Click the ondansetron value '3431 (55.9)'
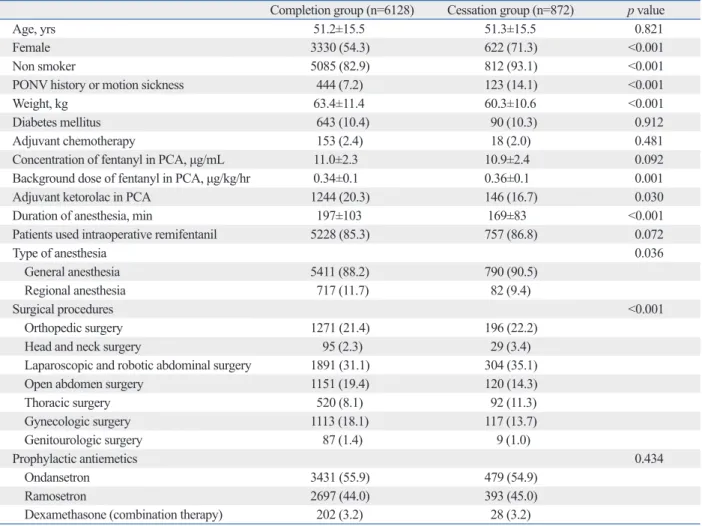702x526 pixels. (340, 478)
